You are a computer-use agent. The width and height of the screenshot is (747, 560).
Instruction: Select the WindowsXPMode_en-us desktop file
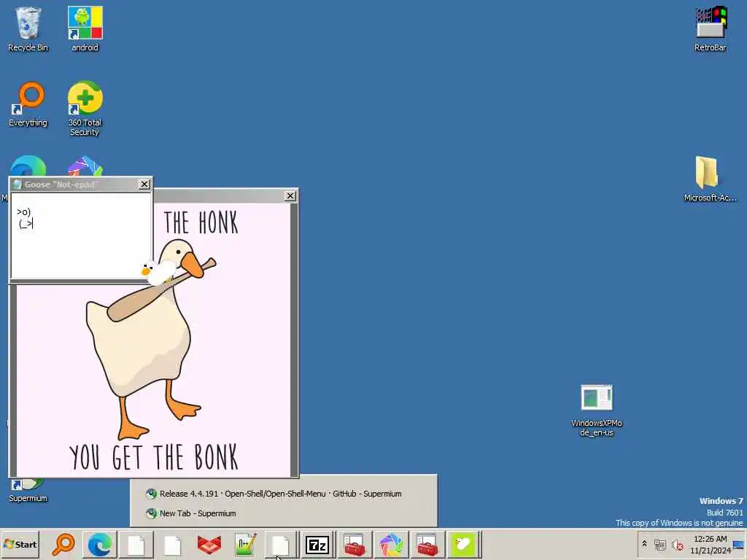[597, 411]
